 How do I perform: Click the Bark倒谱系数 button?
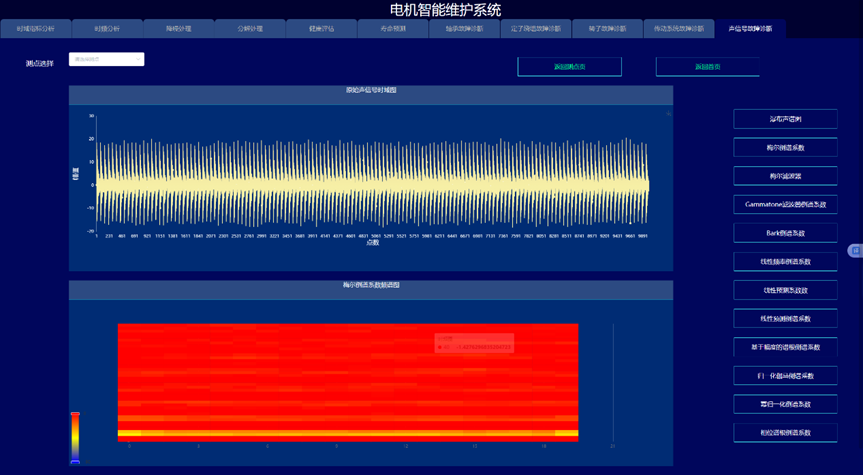tap(785, 233)
